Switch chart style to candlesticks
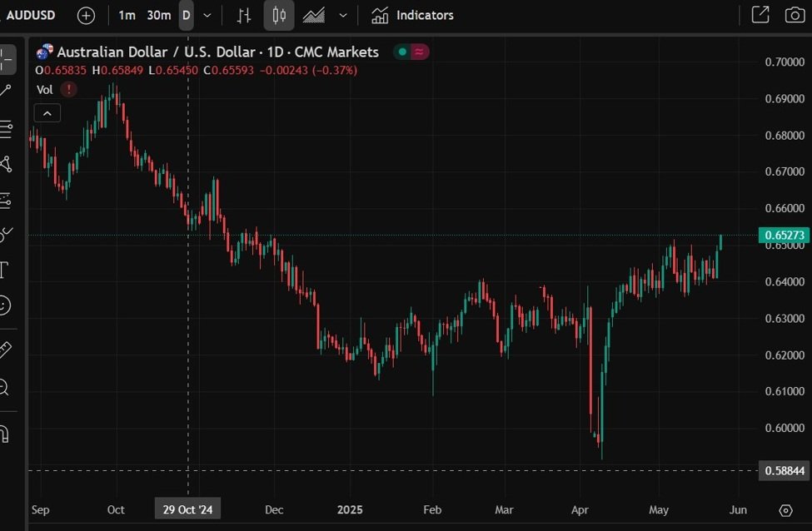812x531 pixels. [278, 15]
